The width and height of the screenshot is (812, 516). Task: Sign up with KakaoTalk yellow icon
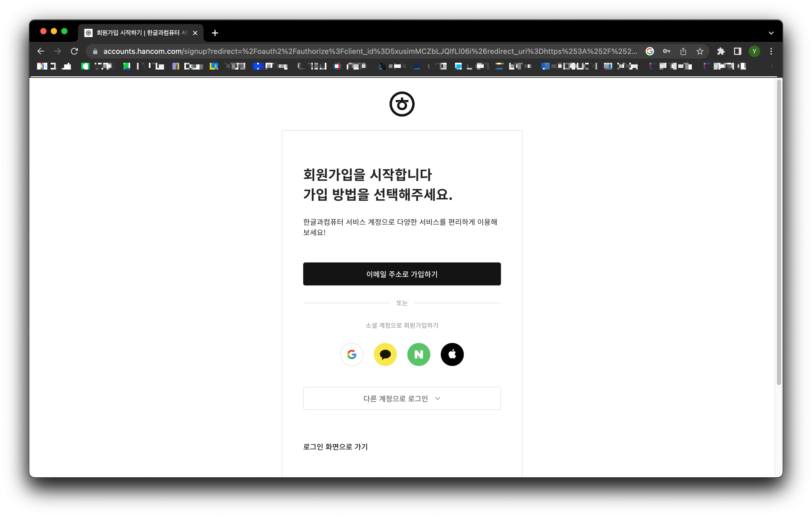[x=385, y=354]
